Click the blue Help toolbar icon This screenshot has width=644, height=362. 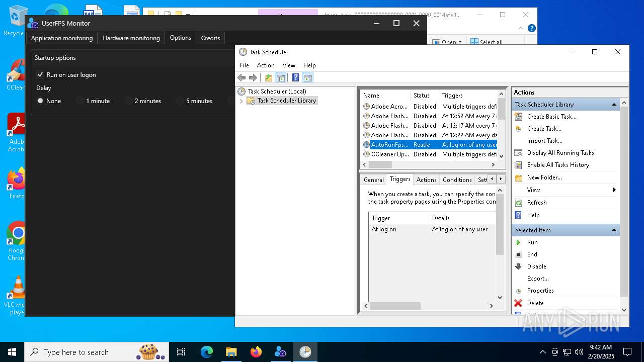(295, 77)
